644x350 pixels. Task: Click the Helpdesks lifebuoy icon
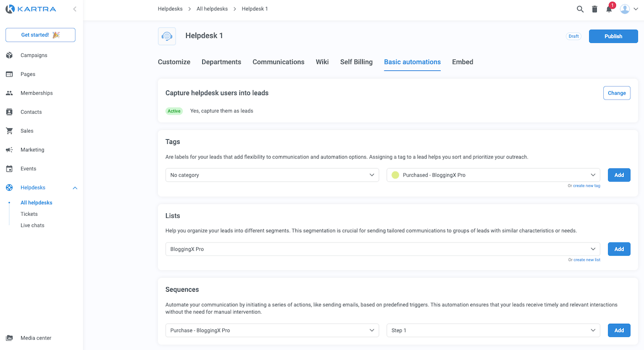(x=9, y=188)
